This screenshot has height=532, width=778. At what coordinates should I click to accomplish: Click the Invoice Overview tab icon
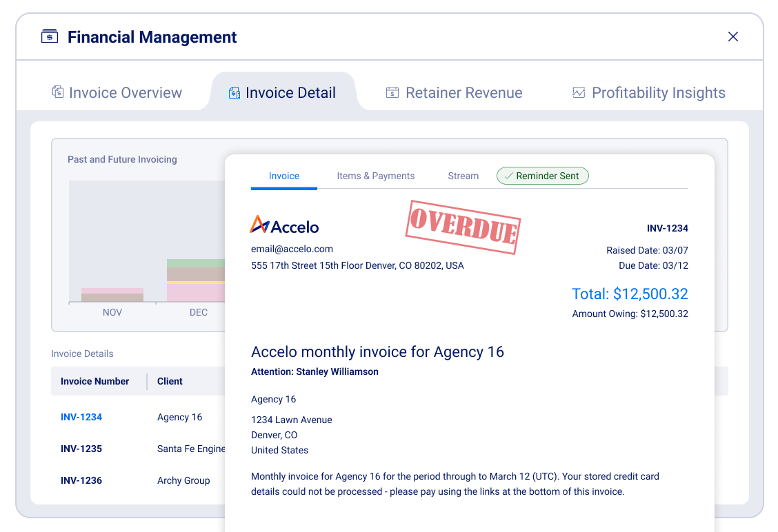58,92
